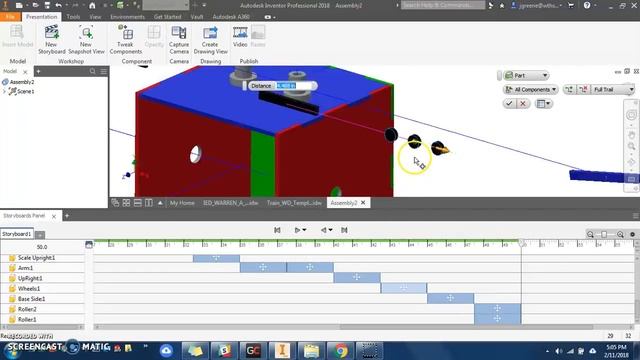Select the Roller2 track row
This screenshot has width=640, height=360.
point(42,309)
